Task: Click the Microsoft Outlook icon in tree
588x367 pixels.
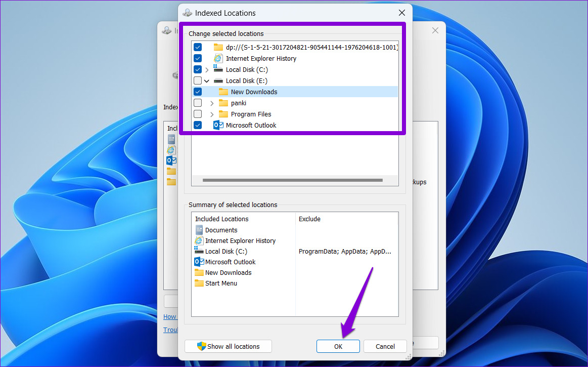Action: coord(218,126)
